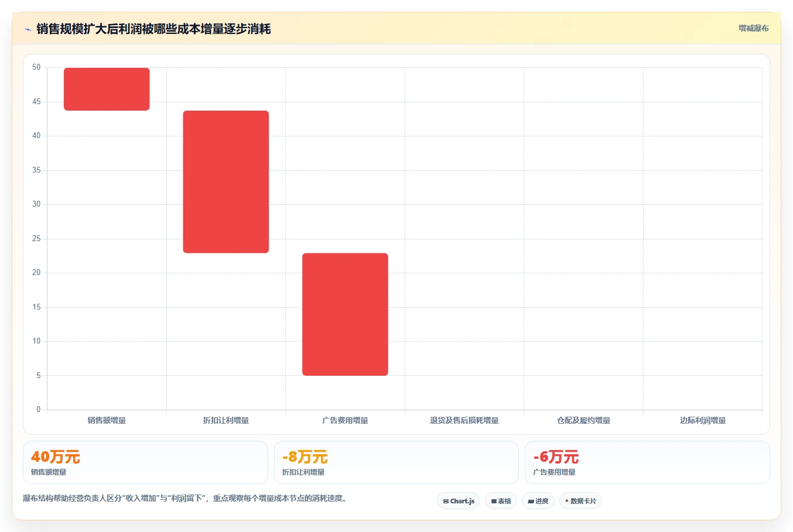The width and height of the screenshot is (793, 532).
Task: Click the 退货及售后损耗增量 axis label
Action: pos(464,420)
